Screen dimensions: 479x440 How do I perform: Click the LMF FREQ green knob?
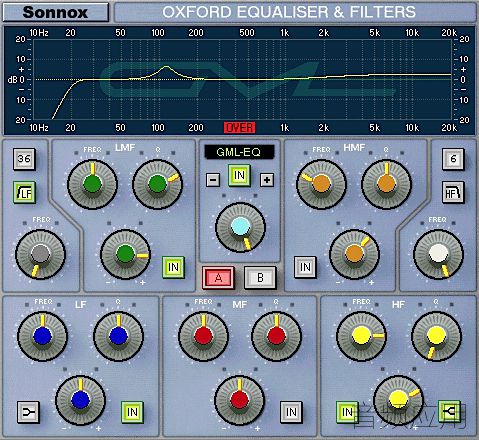click(x=92, y=184)
